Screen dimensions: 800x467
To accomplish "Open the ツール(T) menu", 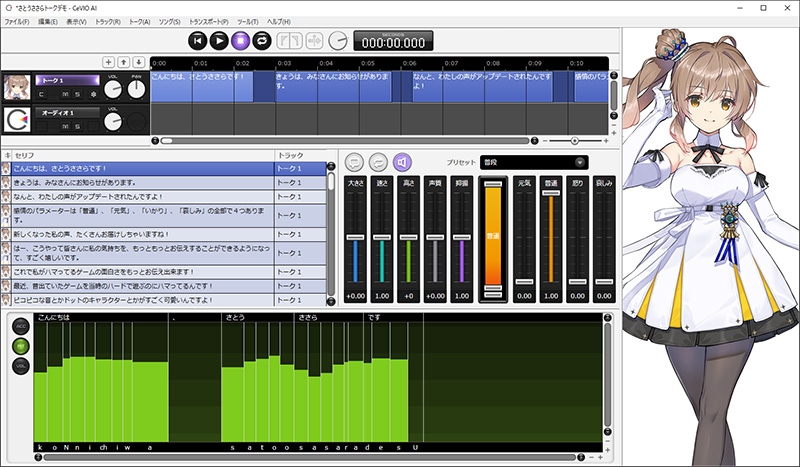I will point(247,22).
